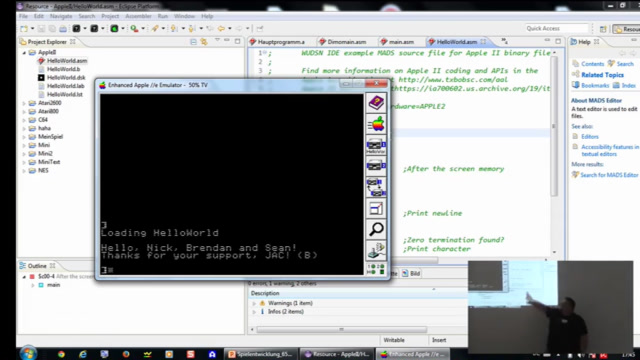Expand Warnings (1 item) row
This screenshot has width=640, height=360.
[x=254, y=303]
